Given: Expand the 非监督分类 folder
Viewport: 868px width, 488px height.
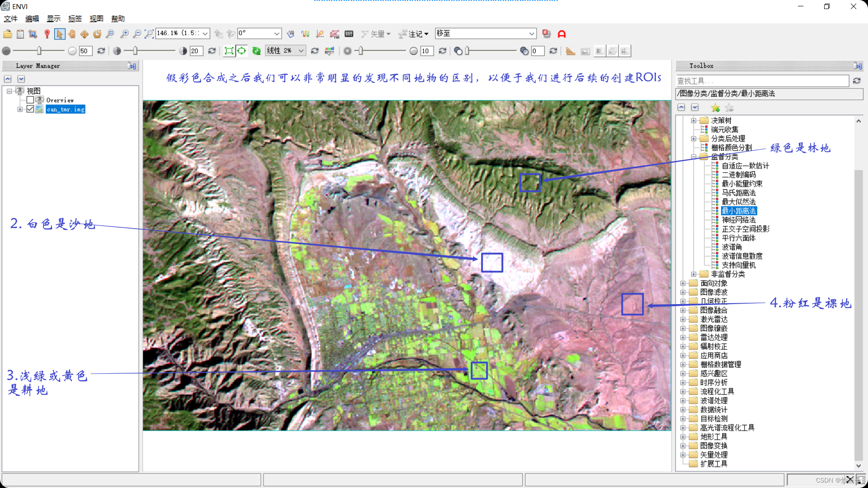Looking at the screenshot, I should [693, 274].
